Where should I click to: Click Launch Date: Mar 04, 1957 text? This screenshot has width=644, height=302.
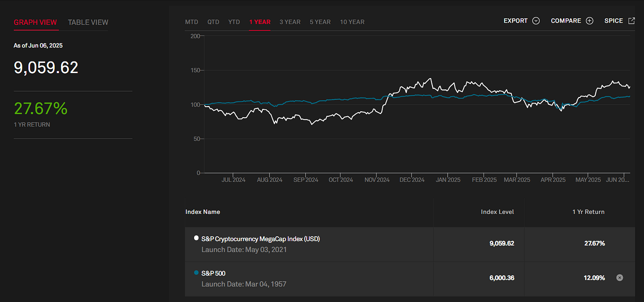click(244, 284)
